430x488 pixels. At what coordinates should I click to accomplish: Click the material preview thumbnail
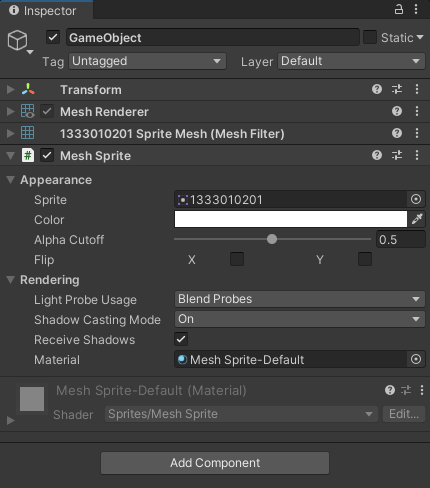(x=32, y=399)
